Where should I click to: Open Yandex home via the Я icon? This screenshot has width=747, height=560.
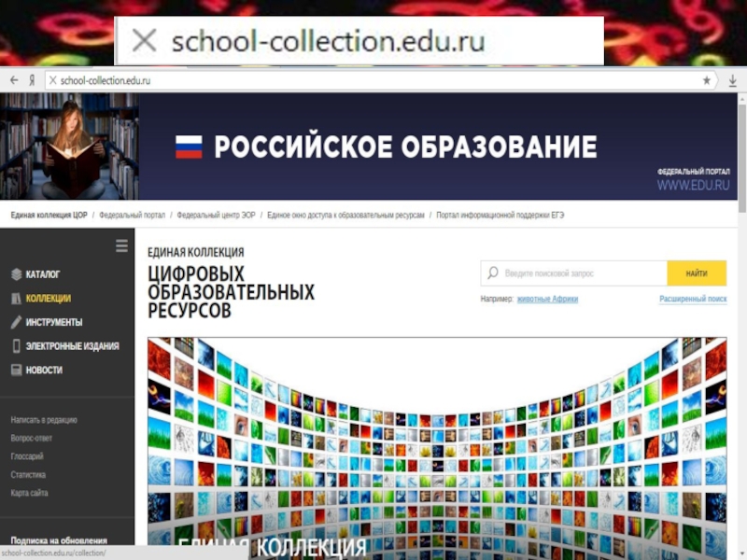[32, 80]
